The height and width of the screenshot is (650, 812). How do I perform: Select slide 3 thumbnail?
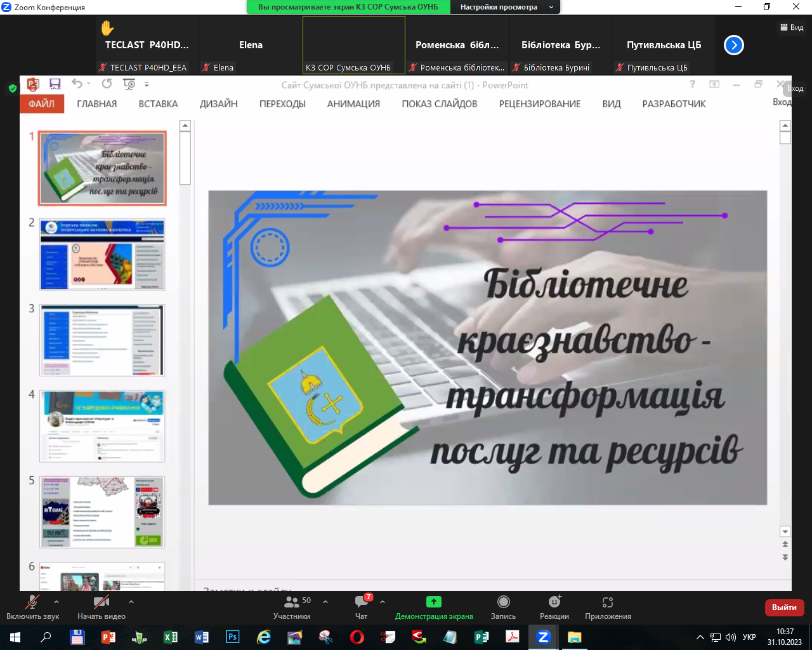102,340
